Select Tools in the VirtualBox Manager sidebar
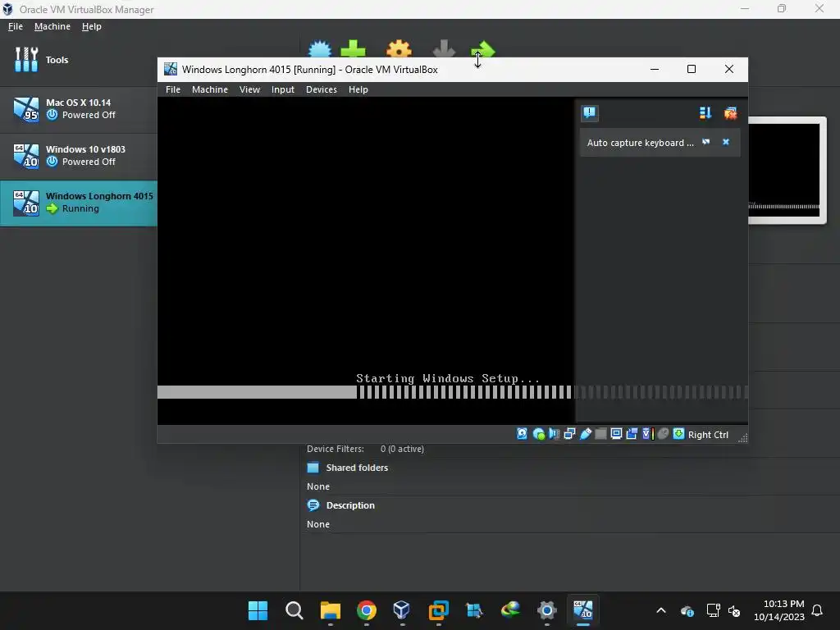This screenshot has width=840, height=630. point(78,60)
